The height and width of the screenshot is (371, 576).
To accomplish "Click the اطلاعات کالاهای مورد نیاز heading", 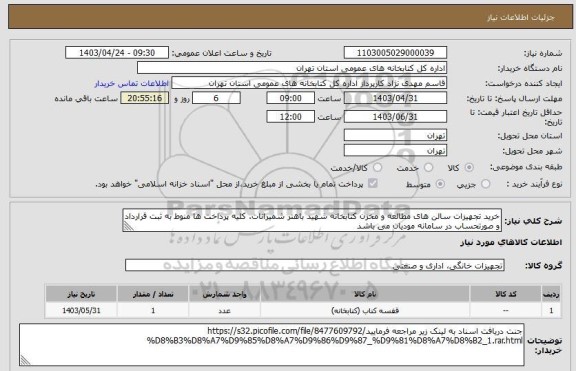I will point(511,243).
